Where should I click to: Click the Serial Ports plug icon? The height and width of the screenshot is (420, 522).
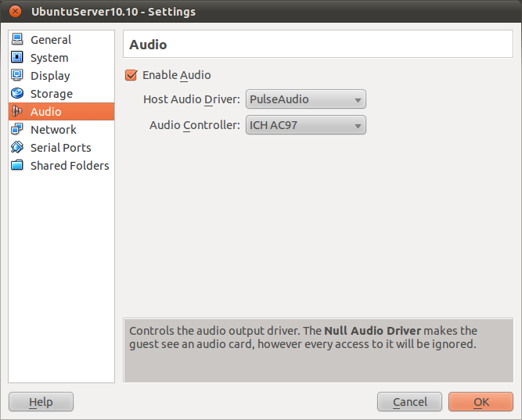coord(17,148)
